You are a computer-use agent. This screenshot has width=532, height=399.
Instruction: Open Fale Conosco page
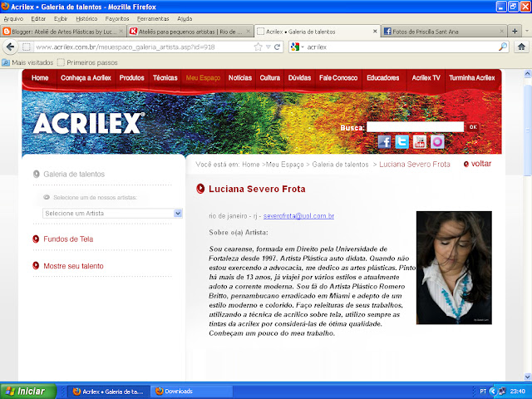(338, 77)
